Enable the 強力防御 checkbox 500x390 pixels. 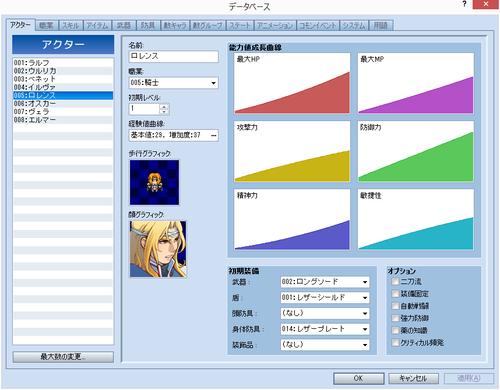[x=395, y=318]
